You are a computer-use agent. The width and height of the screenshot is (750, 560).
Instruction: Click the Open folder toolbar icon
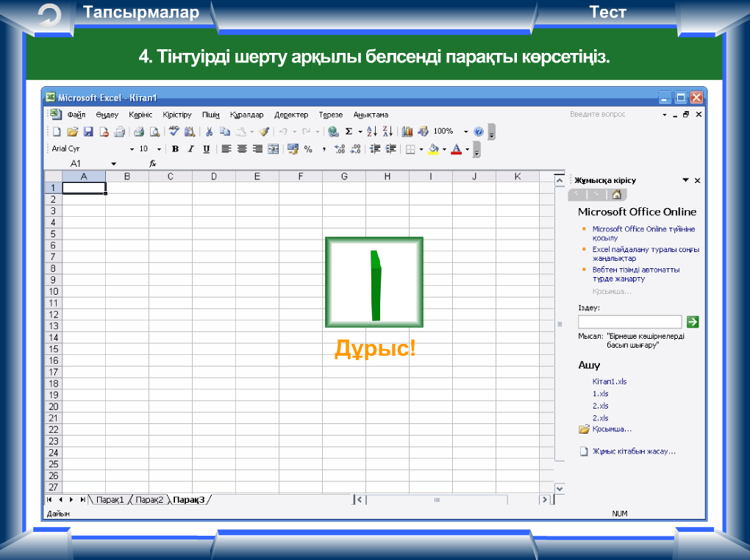click(72, 132)
